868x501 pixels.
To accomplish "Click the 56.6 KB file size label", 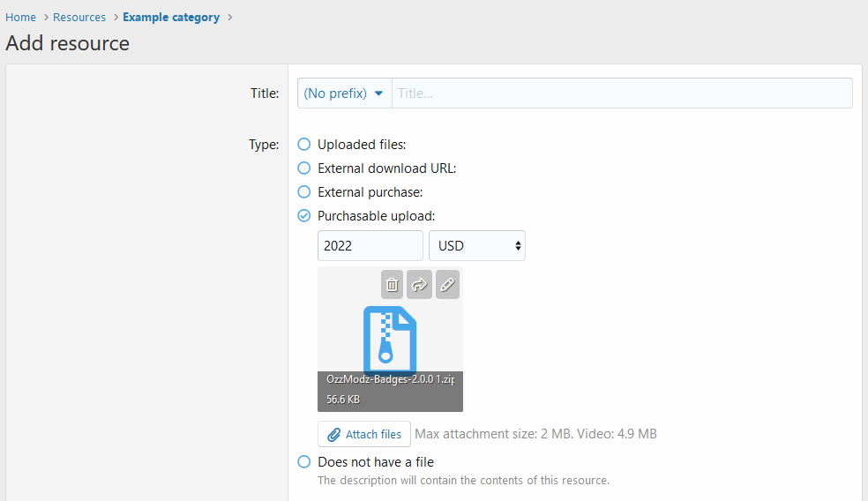I will click(x=343, y=400).
